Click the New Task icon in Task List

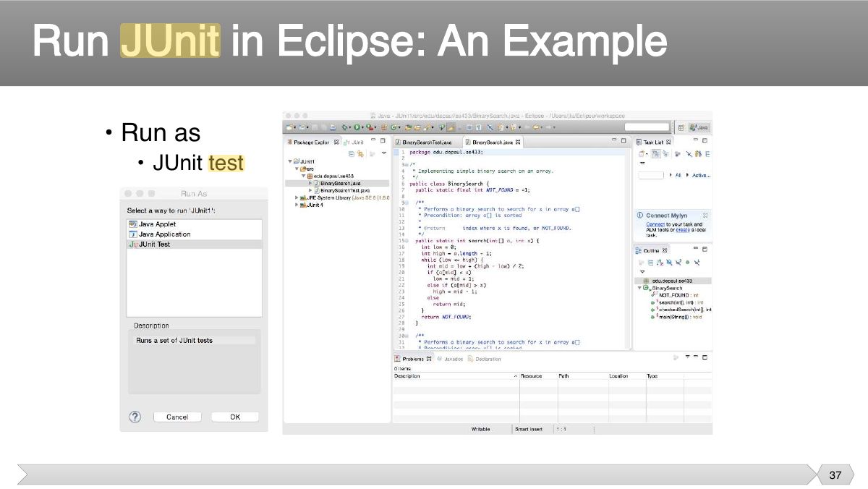click(642, 153)
